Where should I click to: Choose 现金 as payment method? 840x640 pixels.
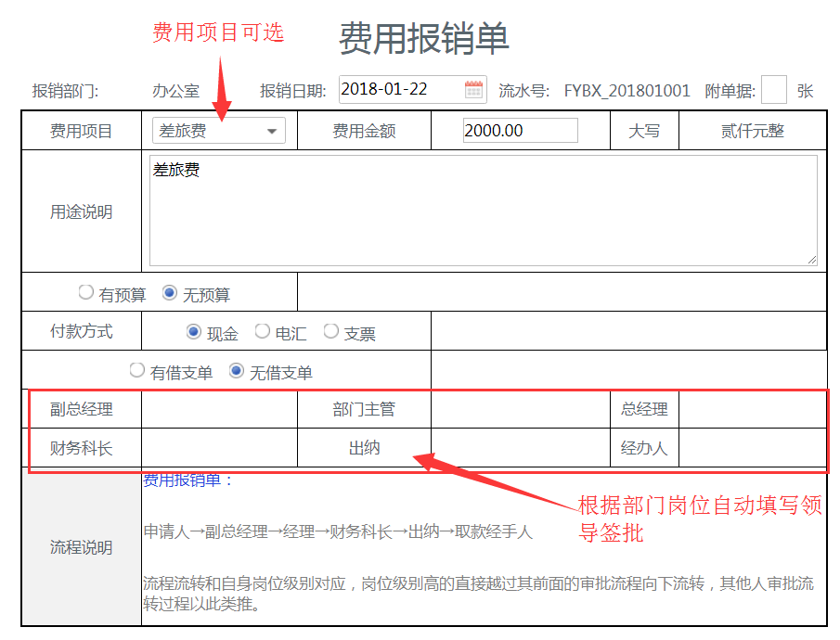[x=194, y=332]
